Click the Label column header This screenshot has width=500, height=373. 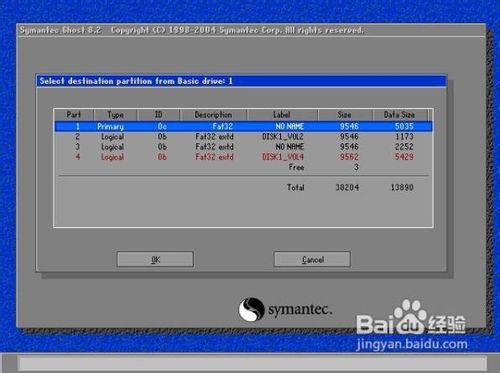point(282,115)
